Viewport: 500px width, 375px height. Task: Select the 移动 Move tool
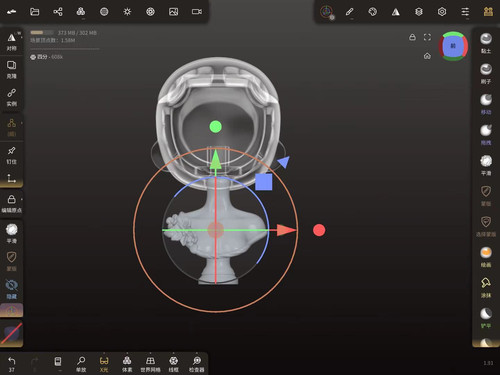point(486,104)
